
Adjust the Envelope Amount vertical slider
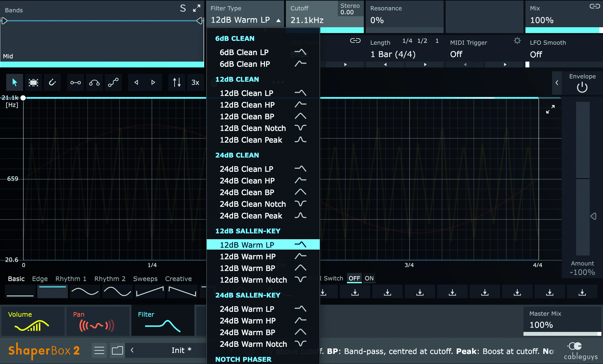point(583,179)
